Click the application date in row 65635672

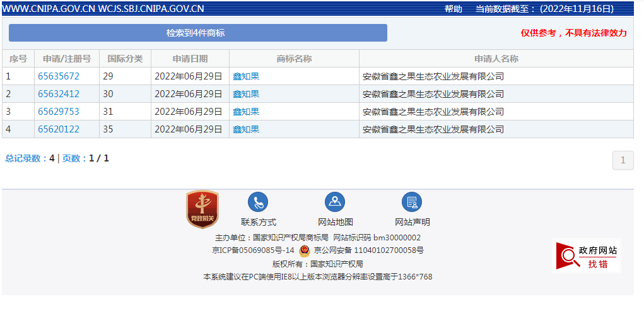[x=189, y=76]
